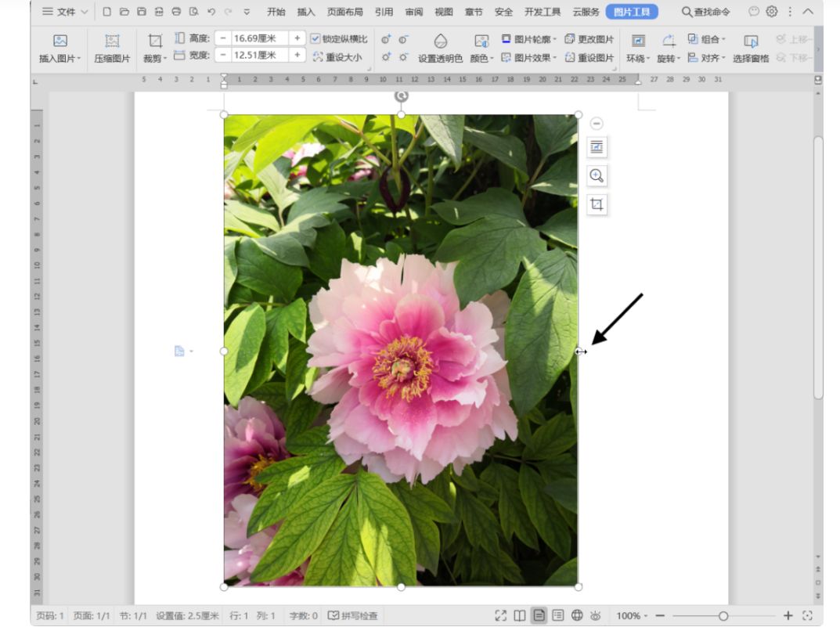The image size is (840, 638).
Task: Click the crop icon beside the image
Action: click(597, 205)
